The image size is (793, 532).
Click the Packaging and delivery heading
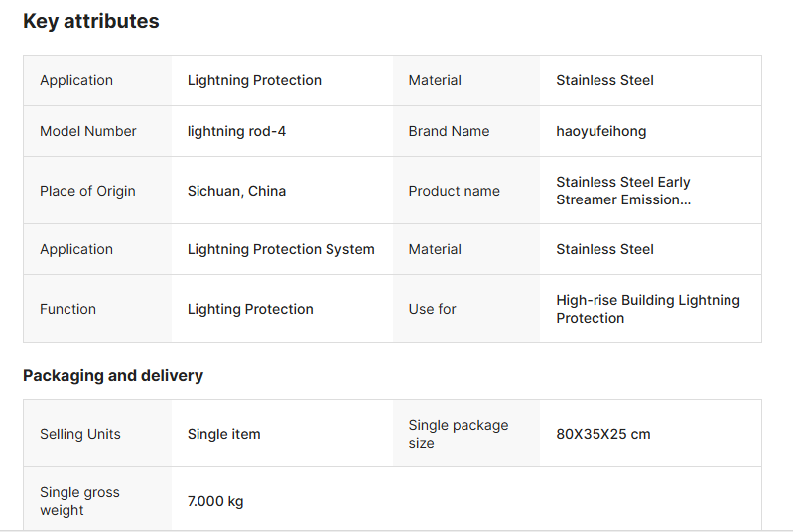coord(113,375)
